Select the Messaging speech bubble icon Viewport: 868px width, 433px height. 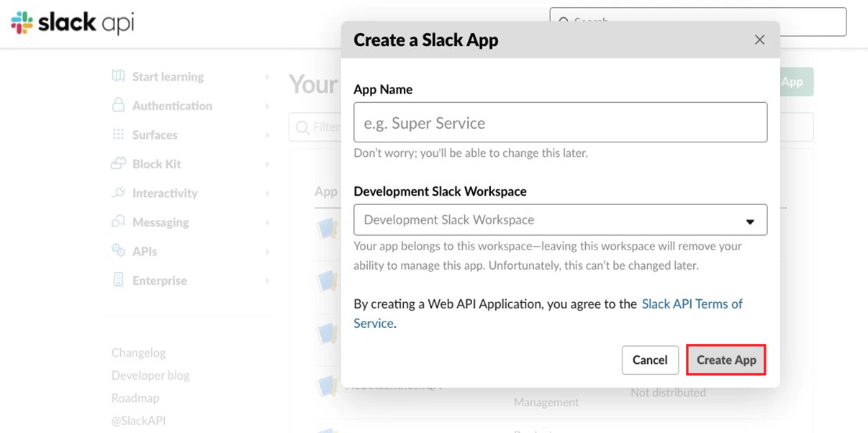117,222
